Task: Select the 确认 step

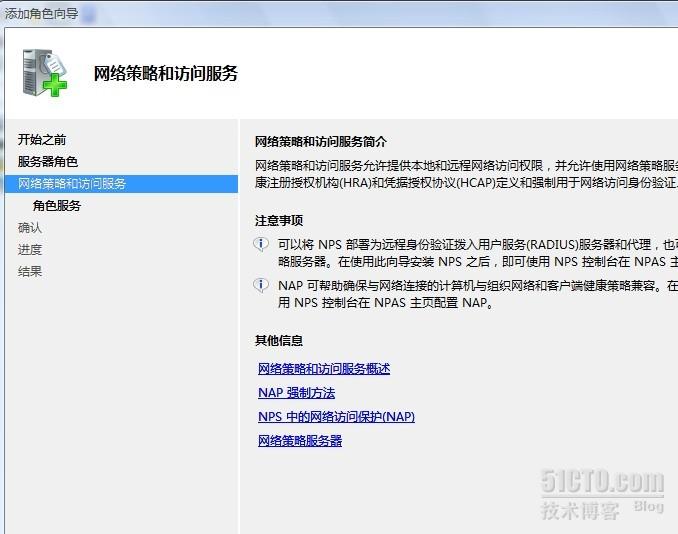Action: tap(30, 227)
